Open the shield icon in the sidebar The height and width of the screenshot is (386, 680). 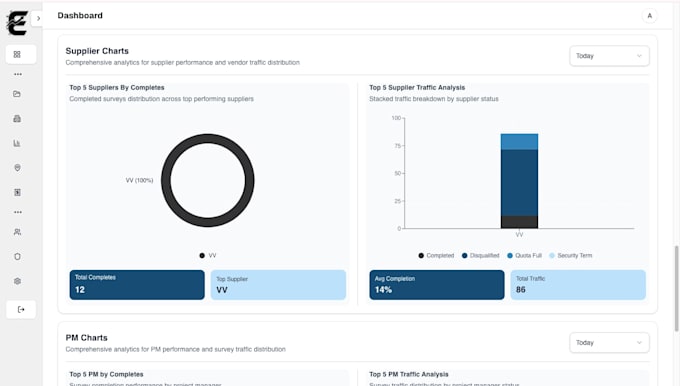coord(17,256)
